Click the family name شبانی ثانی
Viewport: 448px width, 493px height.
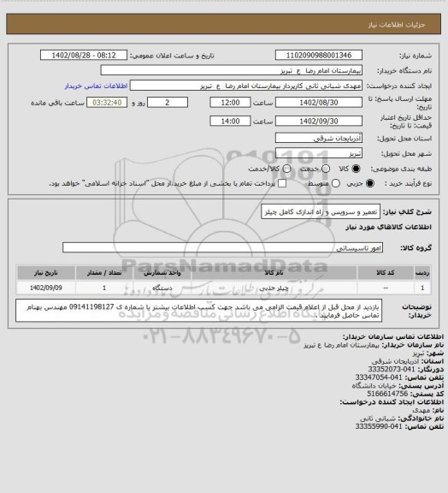coord(378,419)
